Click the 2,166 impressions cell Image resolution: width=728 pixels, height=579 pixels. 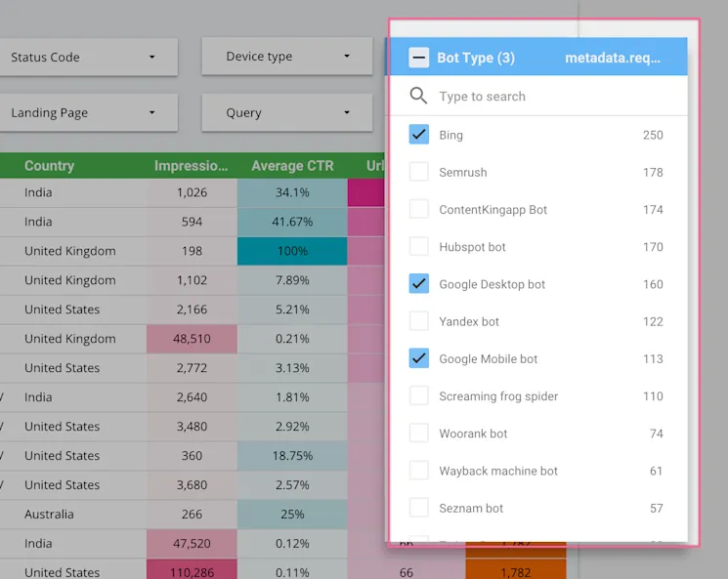(x=192, y=310)
